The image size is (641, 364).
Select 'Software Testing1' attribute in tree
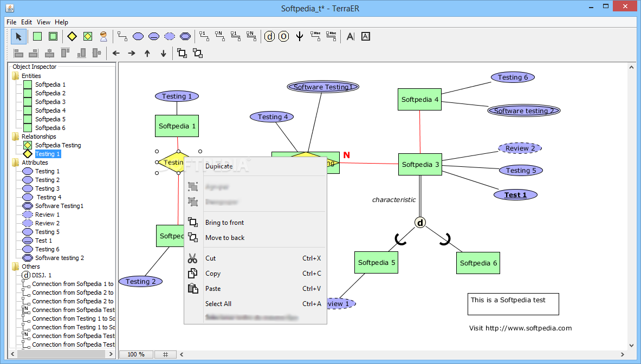pyautogui.click(x=59, y=206)
